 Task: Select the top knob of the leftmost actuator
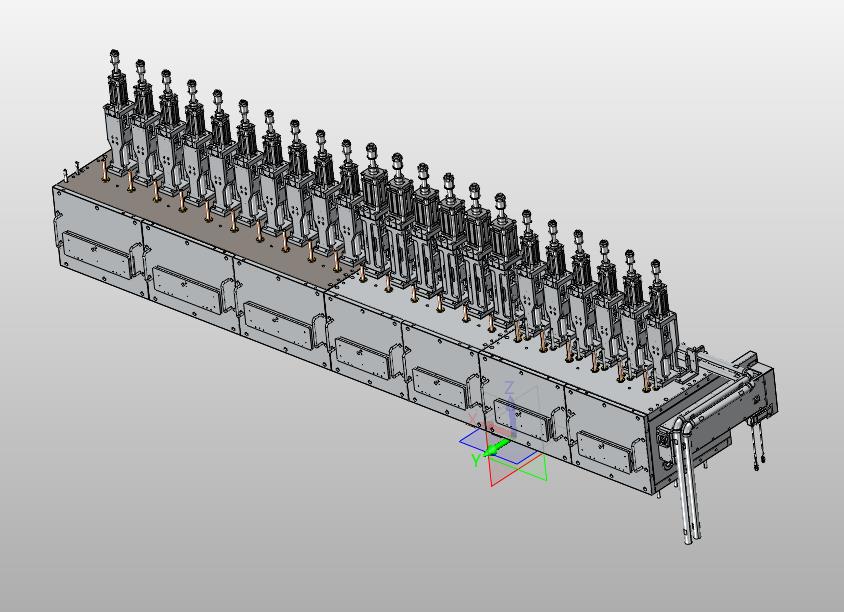point(114,54)
